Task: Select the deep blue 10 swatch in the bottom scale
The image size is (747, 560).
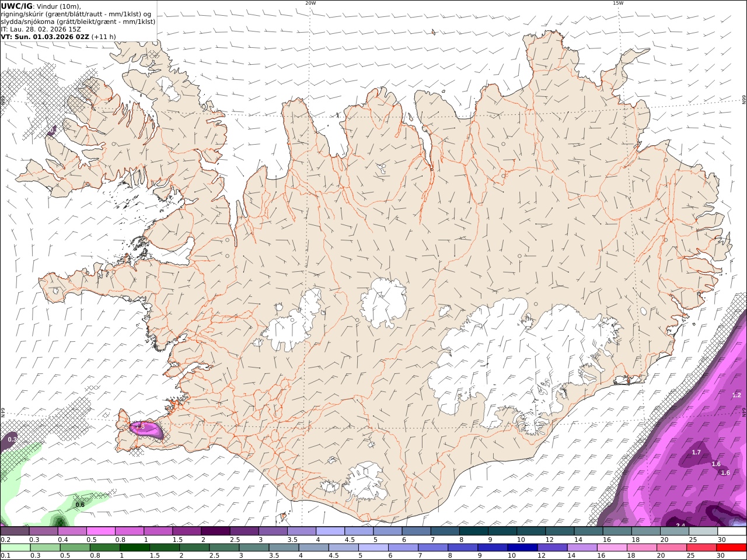Action: (522, 547)
